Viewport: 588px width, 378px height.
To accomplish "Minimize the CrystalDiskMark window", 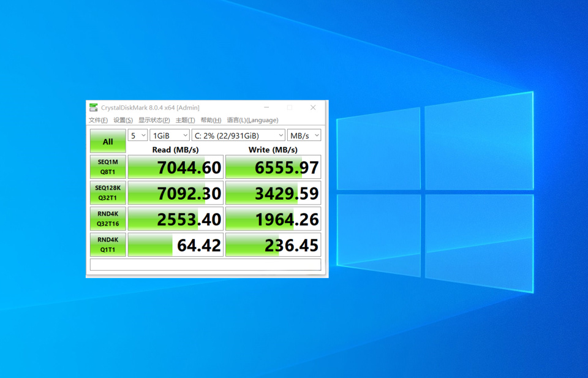I will click(x=266, y=108).
